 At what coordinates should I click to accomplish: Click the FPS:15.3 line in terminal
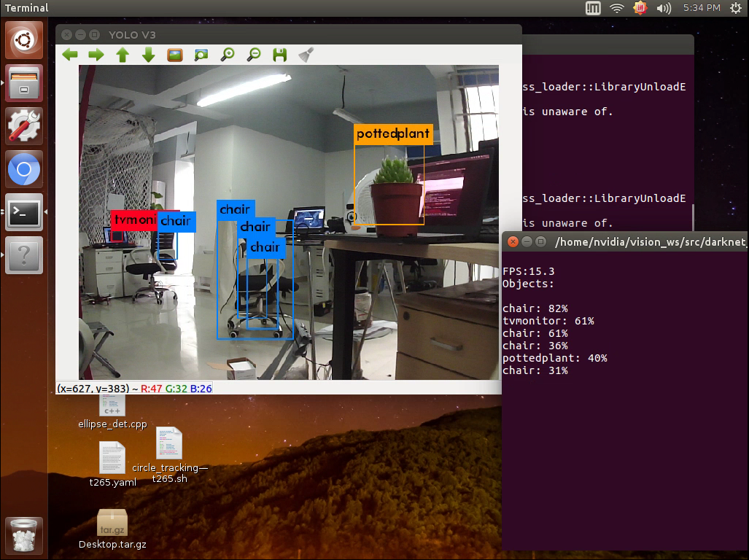point(528,271)
